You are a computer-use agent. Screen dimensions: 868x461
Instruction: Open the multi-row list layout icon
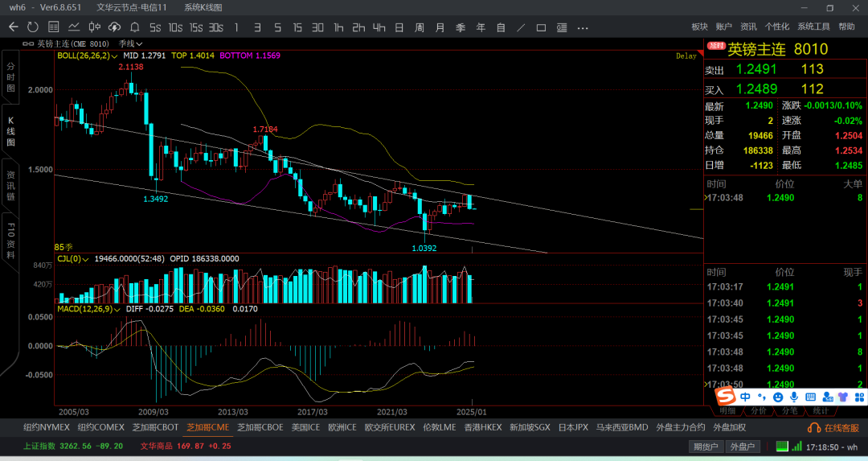[x=562, y=27]
